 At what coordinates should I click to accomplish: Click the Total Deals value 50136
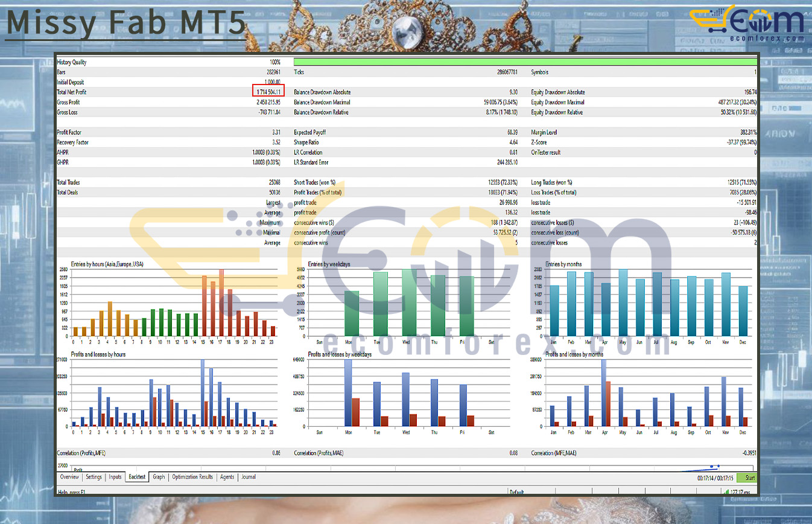pyautogui.click(x=274, y=193)
